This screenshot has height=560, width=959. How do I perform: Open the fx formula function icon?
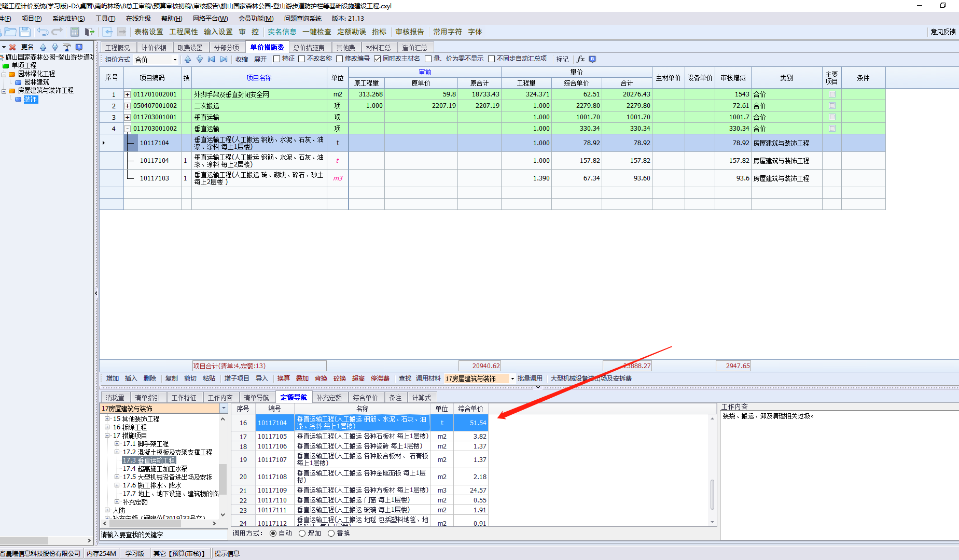pos(580,59)
